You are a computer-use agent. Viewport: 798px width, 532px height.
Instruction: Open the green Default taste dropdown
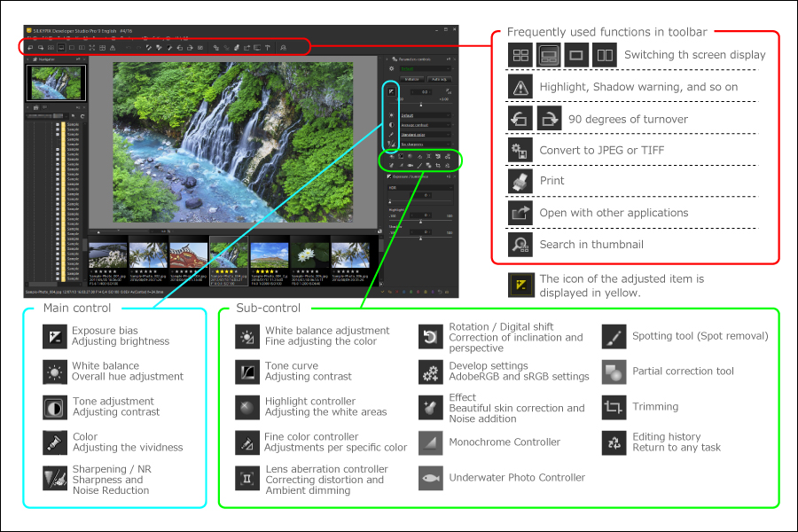pyautogui.click(x=426, y=69)
